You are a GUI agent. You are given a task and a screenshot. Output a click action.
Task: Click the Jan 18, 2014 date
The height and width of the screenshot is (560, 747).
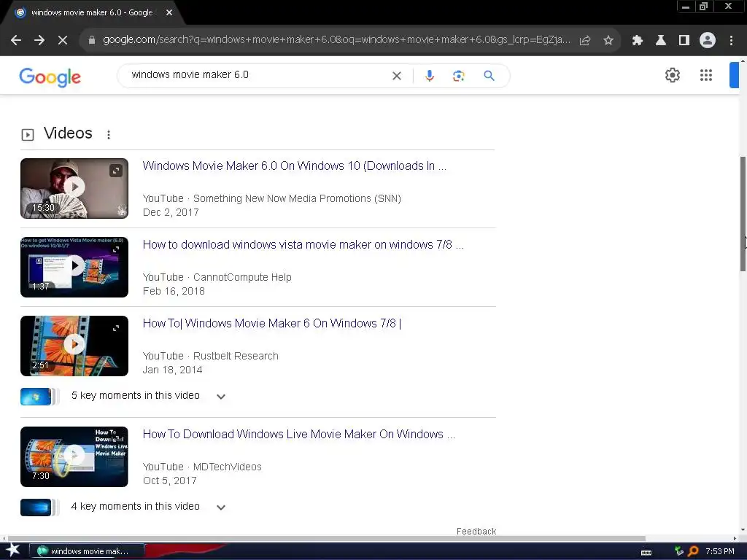[172, 370]
